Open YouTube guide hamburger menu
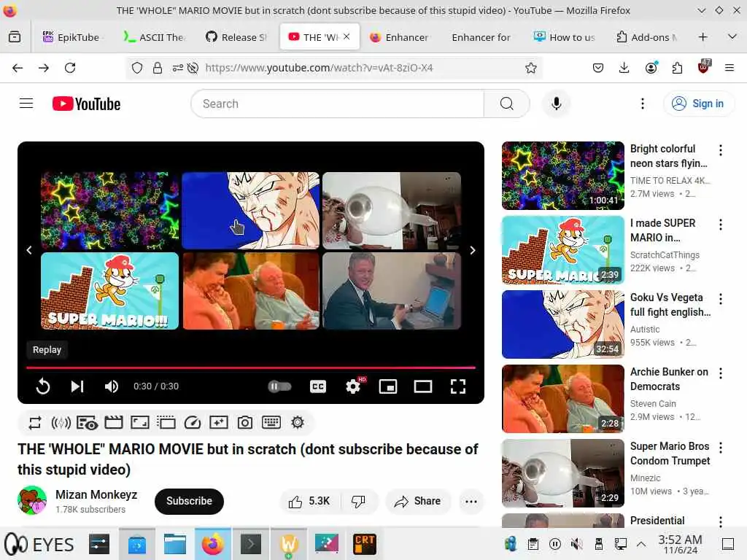The image size is (747, 560). point(26,104)
